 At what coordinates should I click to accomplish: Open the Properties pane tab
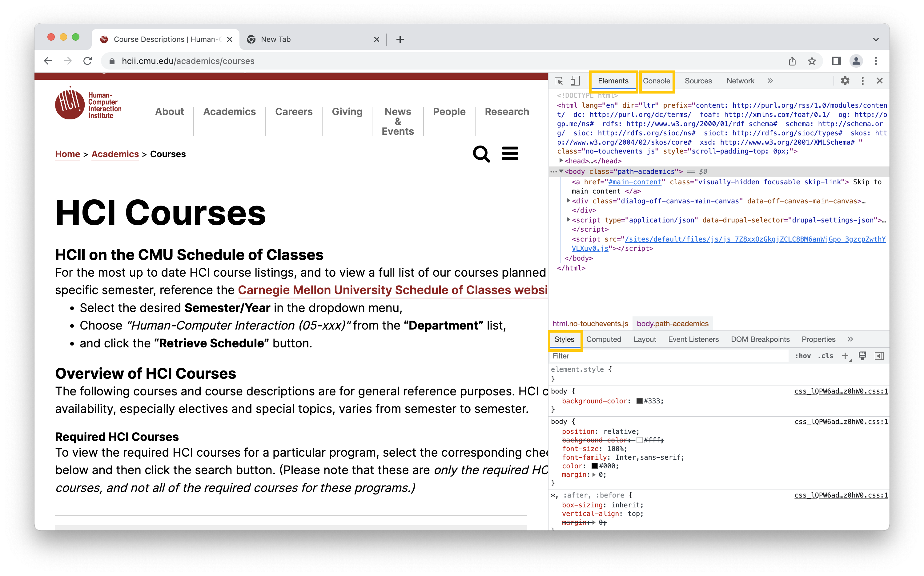[818, 339]
